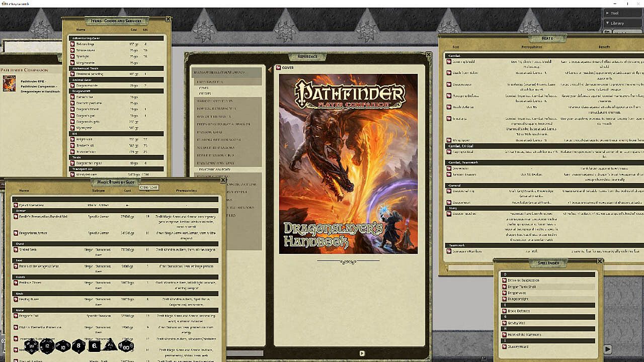This screenshot has height=362, width=644.
Task: Open the Pathfinder Companion module thumbnail
Action: pyautogui.click(x=9, y=83)
